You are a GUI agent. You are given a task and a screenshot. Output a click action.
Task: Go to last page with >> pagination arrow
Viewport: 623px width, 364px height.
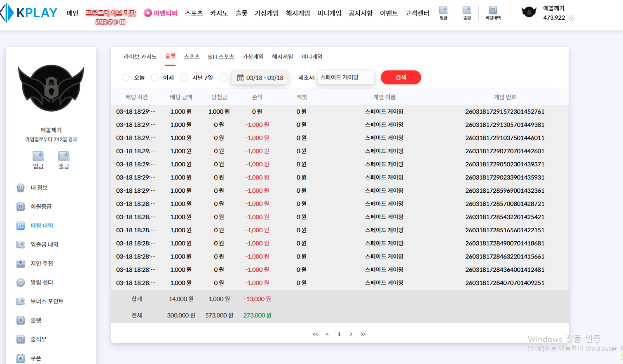coord(363,334)
